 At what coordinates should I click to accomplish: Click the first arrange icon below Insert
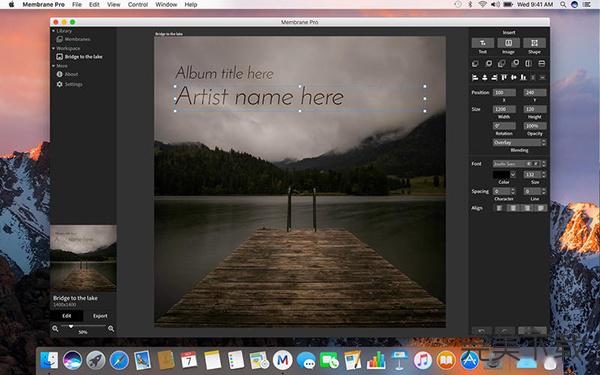click(x=475, y=64)
